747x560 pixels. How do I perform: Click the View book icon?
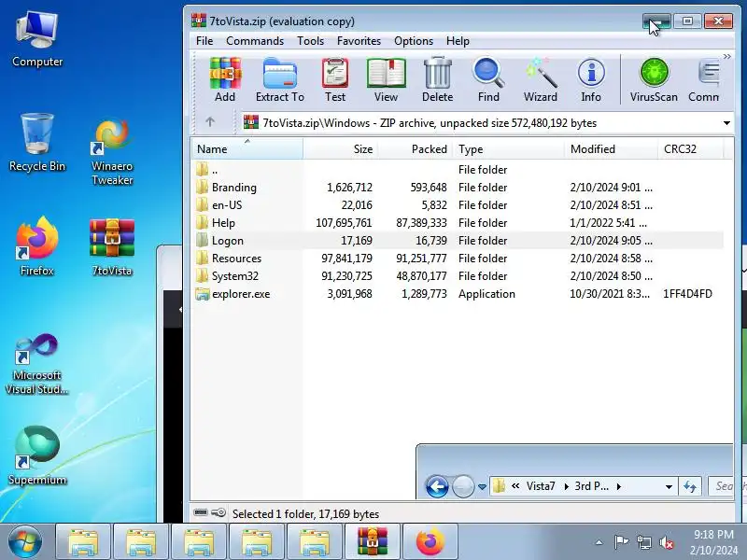(x=386, y=79)
